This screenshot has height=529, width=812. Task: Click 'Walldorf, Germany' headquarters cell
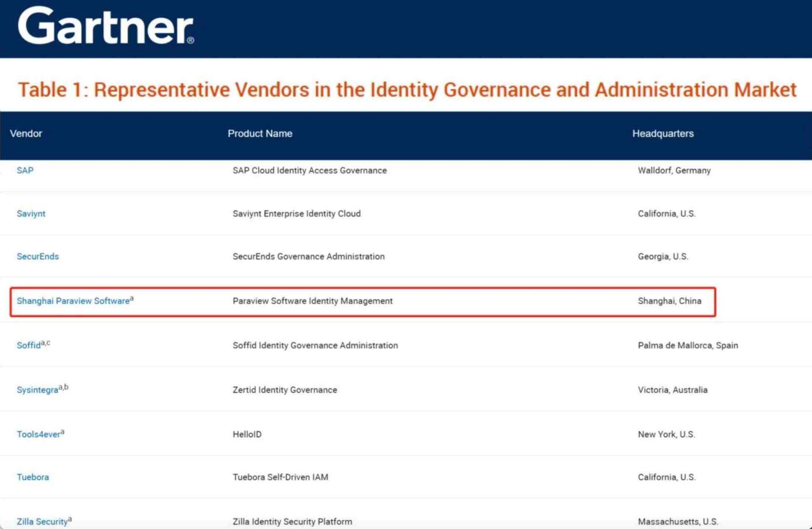tap(674, 170)
